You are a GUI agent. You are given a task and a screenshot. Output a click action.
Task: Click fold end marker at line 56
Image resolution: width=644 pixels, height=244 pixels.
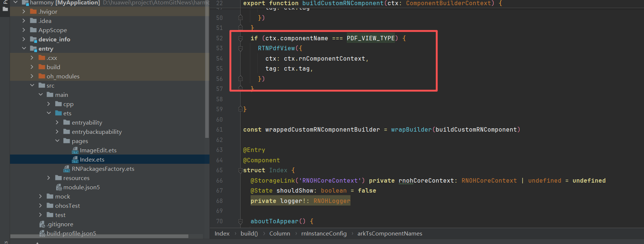pos(241,79)
